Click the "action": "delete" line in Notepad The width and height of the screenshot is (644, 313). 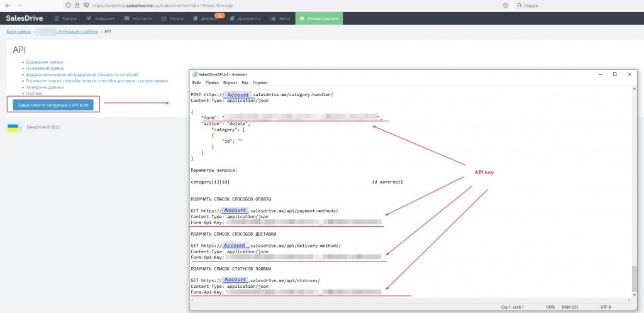tap(226, 123)
